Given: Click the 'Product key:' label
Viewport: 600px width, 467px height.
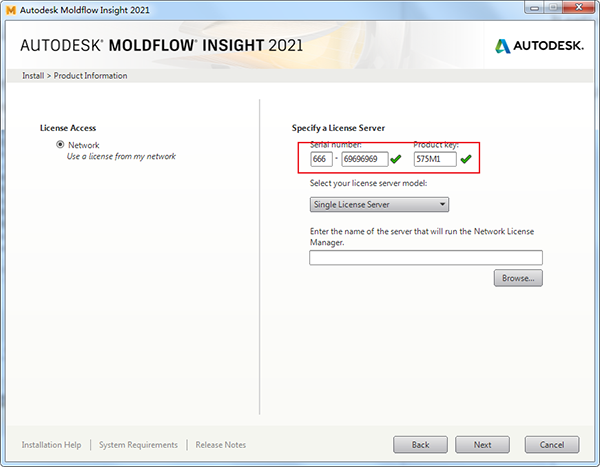Looking at the screenshot, I should pos(436,145).
